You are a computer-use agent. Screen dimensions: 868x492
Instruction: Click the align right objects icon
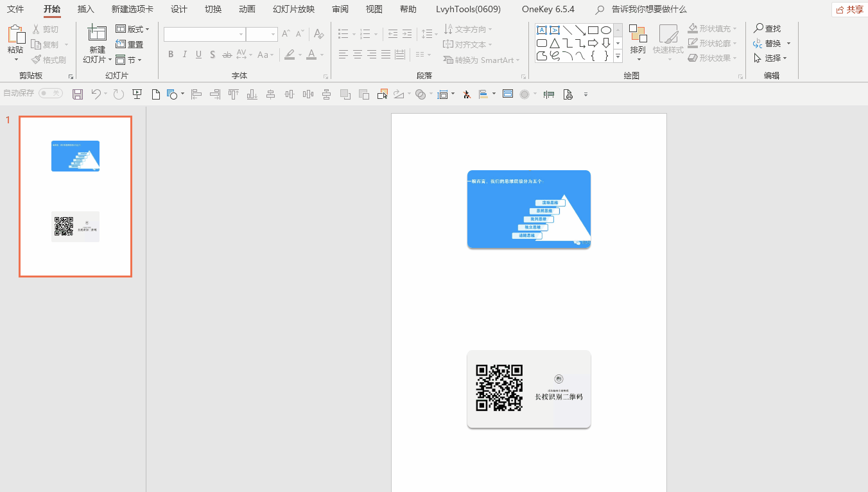[x=215, y=94]
